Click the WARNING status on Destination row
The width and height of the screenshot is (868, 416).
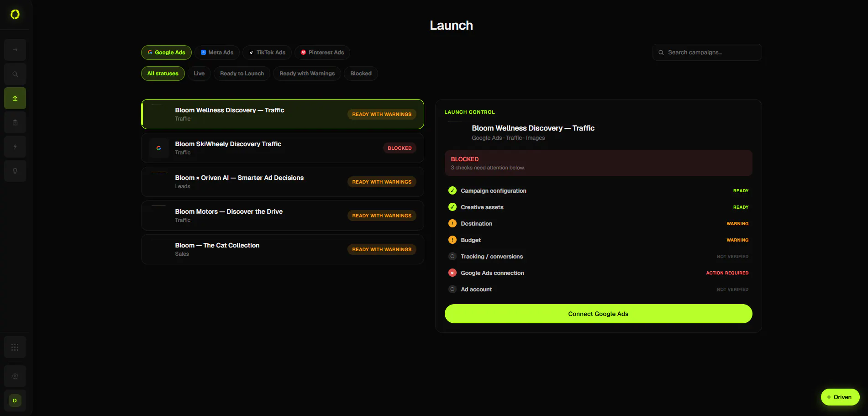pyautogui.click(x=737, y=224)
